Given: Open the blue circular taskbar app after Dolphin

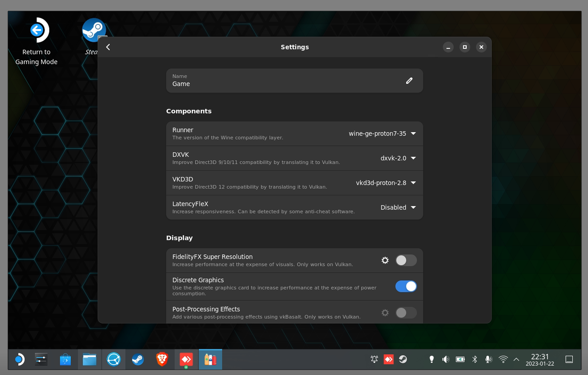Looking at the screenshot, I should click(113, 360).
